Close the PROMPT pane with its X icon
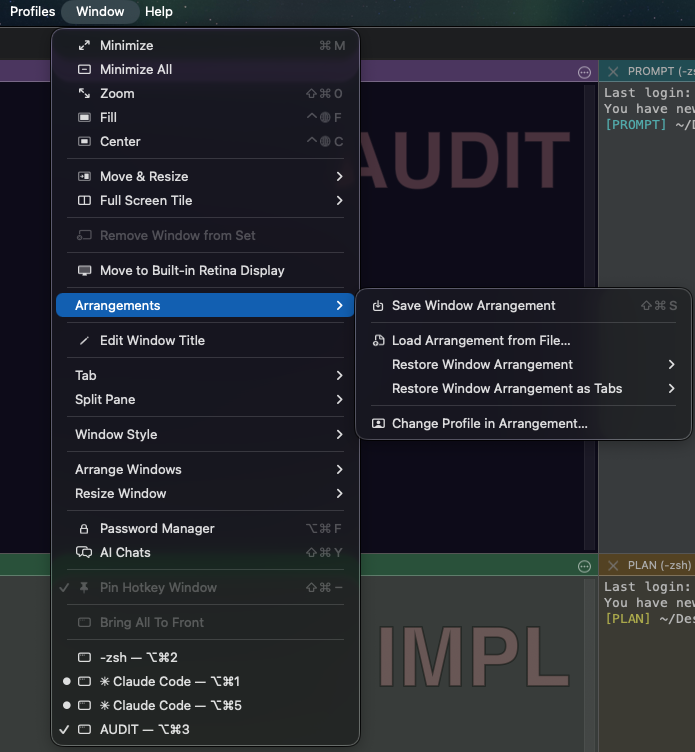The height and width of the screenshot is (752, 695). [613, 71]
